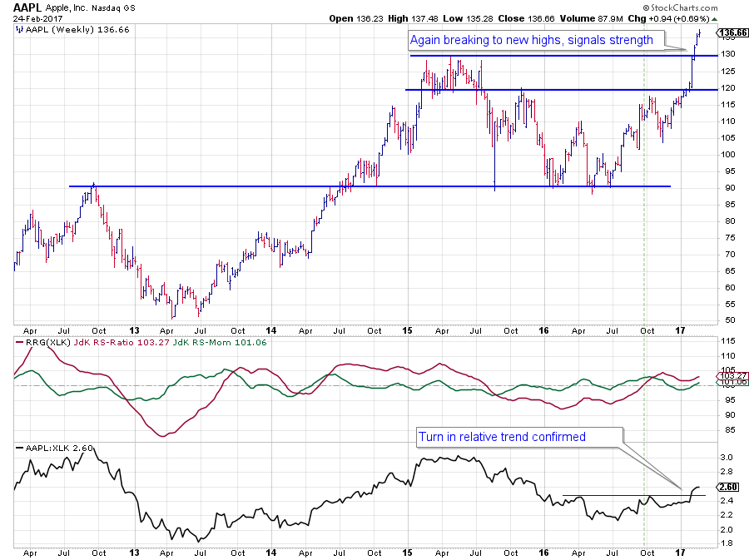Click the AAPL (Weekly) 136.66 legend
Viewport: 749px width, 560px height.
[x=77, y=30]
